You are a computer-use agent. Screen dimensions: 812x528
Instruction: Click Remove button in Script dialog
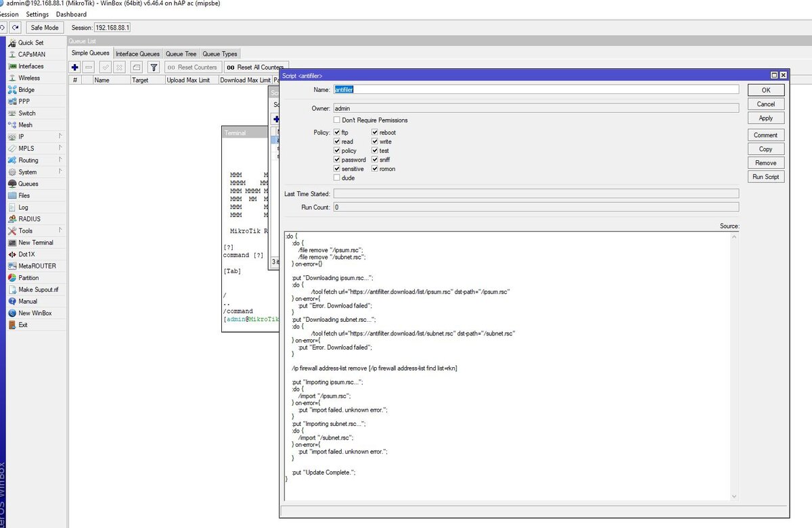766,163
